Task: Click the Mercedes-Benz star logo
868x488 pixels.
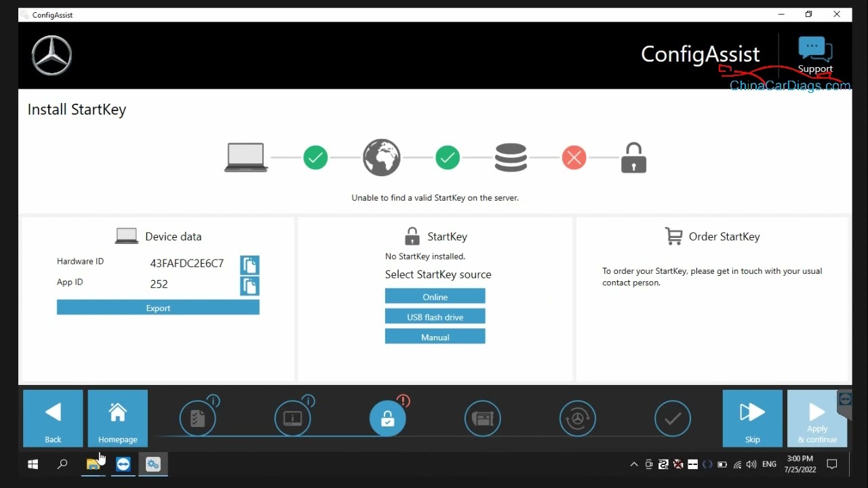Action: [52, 56]
